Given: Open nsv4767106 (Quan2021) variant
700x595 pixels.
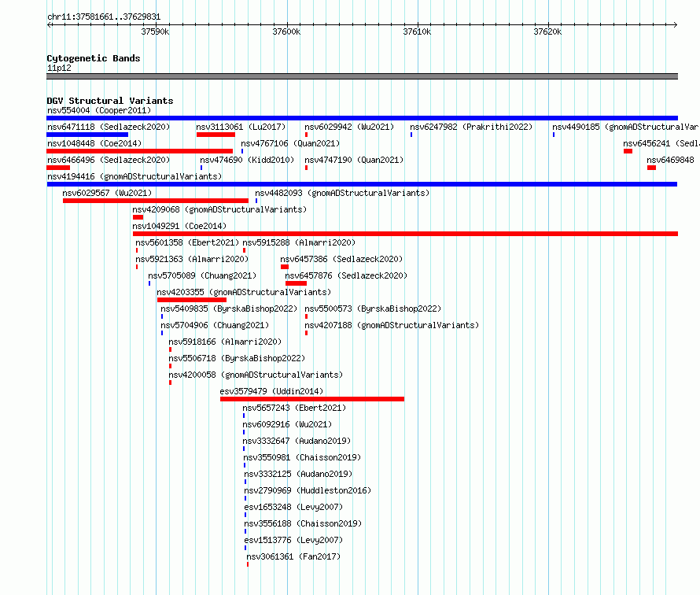Looking at the screenshot, I should coord(290,143).
